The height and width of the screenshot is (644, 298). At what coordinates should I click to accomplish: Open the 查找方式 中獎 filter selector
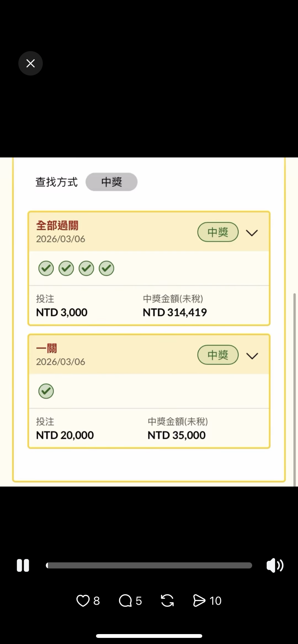111,182
